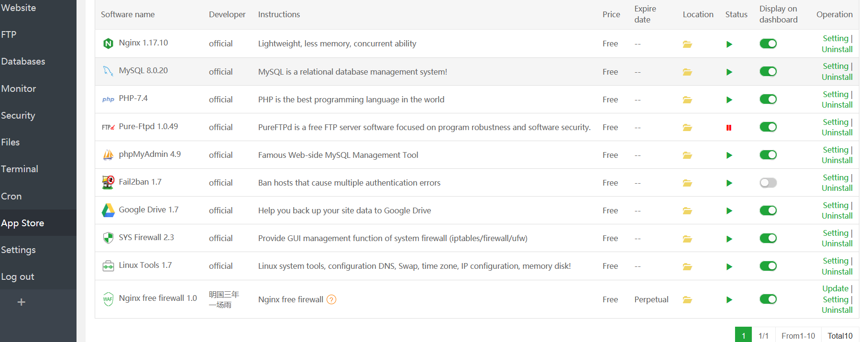Enable Fail2ban display on dashboard

(768, 183)
